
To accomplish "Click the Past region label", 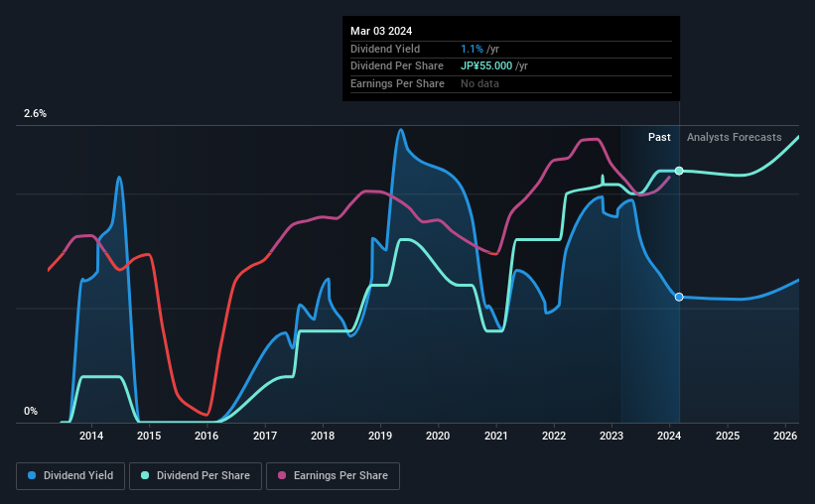I will point(659,137).
